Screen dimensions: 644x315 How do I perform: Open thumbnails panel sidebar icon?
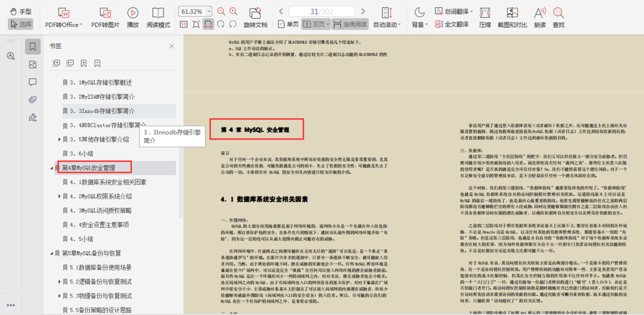(33, 64)
